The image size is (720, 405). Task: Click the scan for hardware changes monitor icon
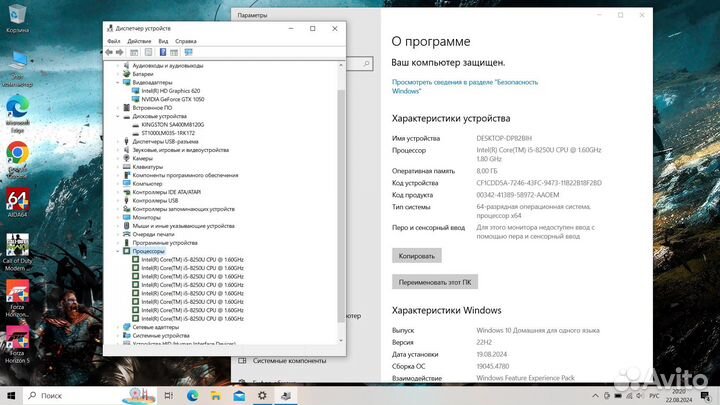[x=188, y=52]
